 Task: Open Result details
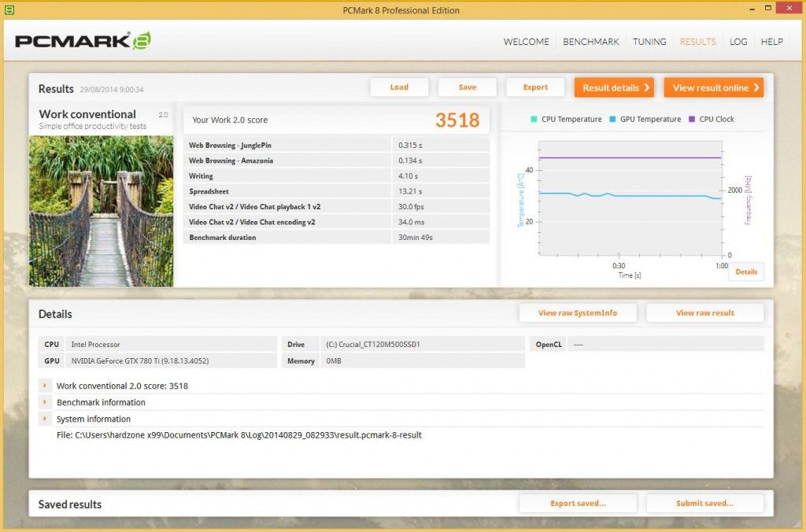pyautogui.click(x=614, y=88)
